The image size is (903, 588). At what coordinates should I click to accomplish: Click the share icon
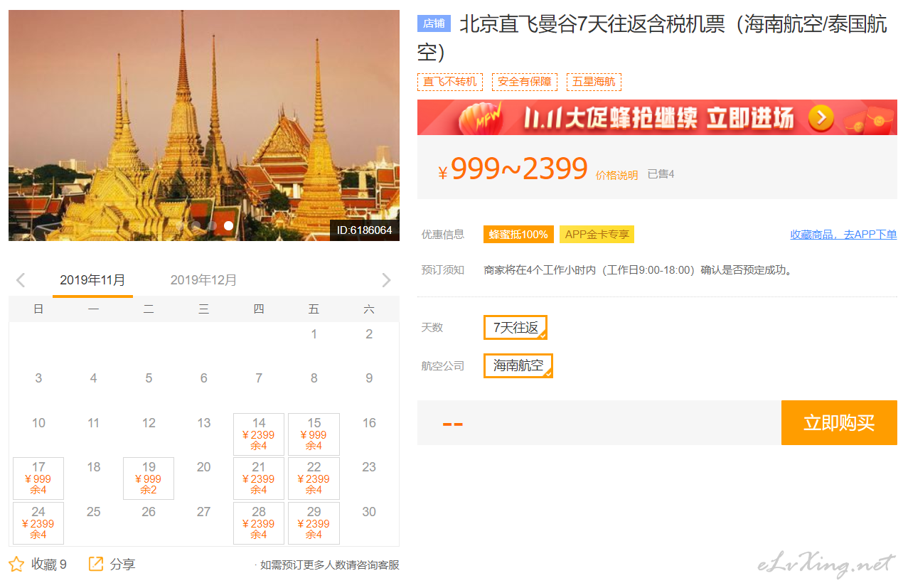pos(96,564)
